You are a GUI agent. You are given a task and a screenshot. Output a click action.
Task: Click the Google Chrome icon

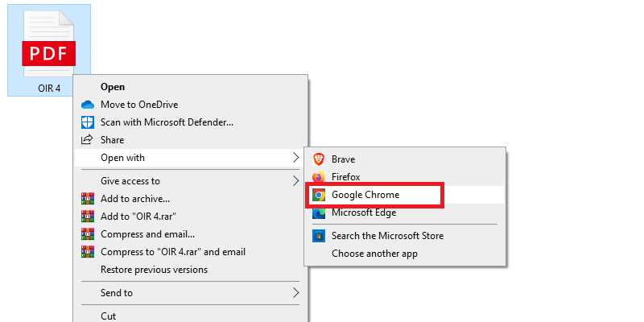coord(319,195)
